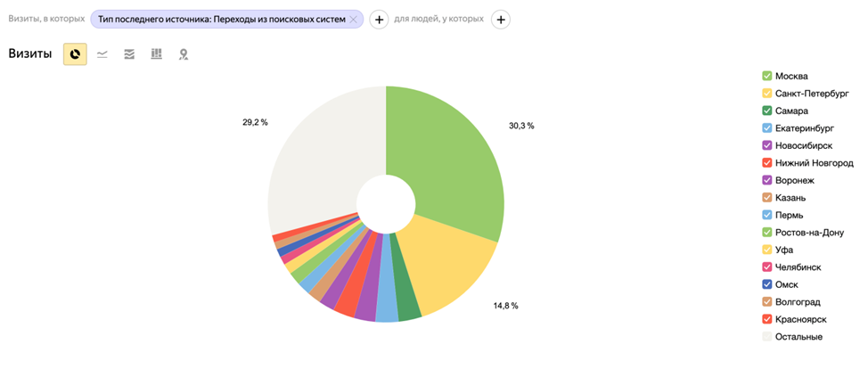Enable the Остальные legend checkbox
The width and height of the screenshot is (868, 369).
[x=766, y=337]
